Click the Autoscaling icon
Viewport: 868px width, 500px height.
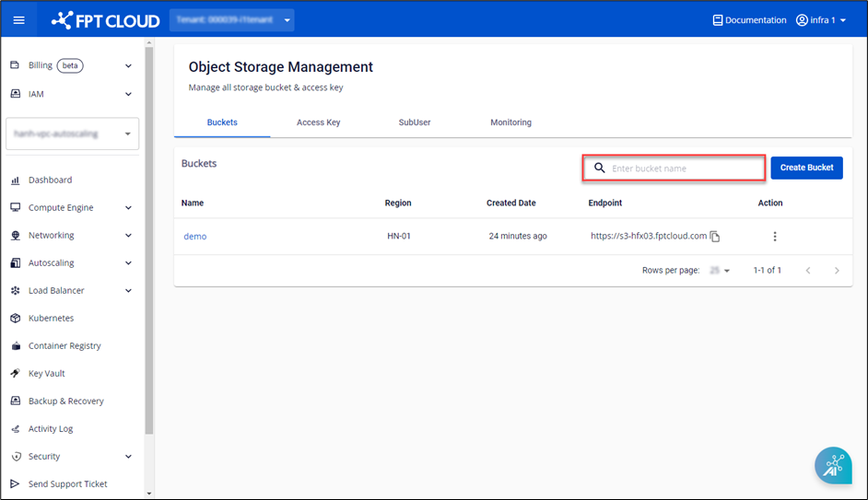[16, 262]
